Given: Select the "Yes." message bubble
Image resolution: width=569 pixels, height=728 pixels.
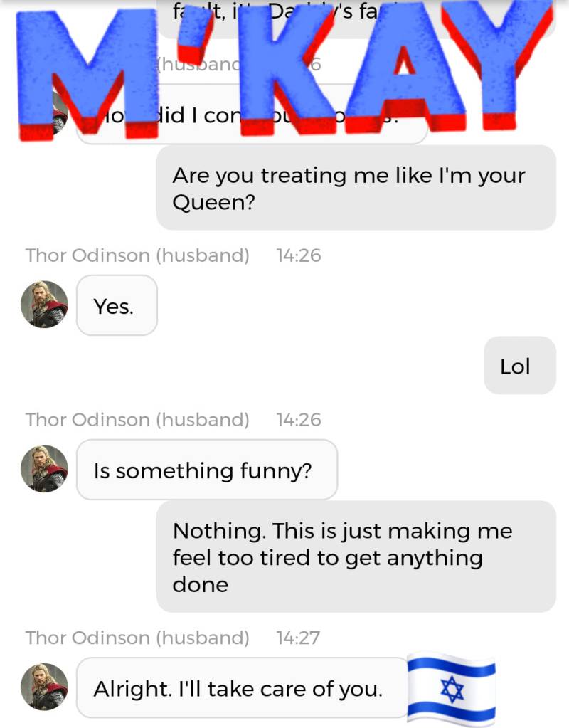Looking at the screenshot, I should point(117,305).
